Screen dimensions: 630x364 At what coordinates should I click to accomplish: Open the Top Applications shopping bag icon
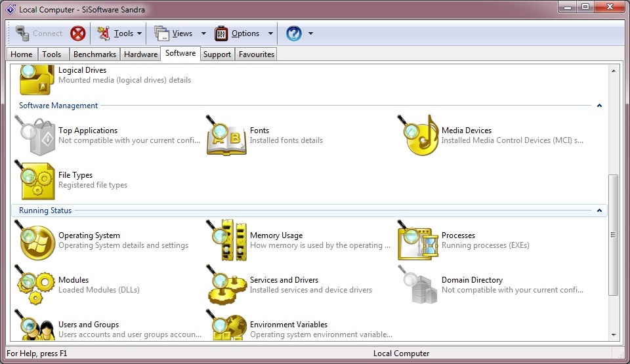pos(35,135)
